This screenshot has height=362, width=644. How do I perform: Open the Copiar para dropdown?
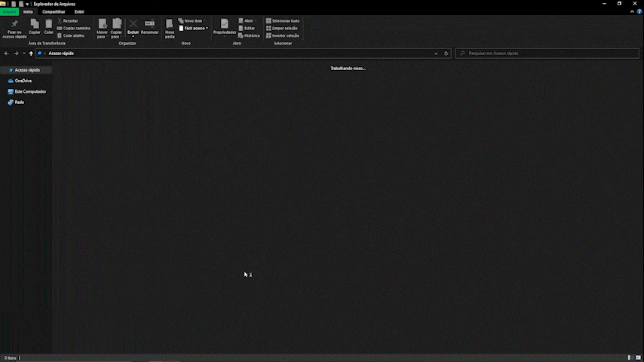point(116,29)
